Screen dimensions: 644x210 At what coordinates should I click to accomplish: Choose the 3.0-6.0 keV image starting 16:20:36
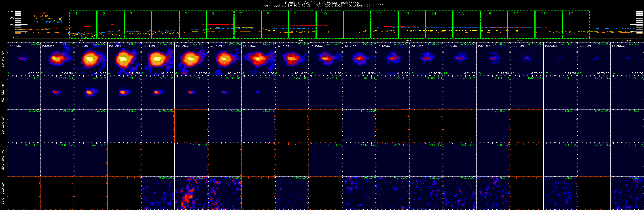[x=460, y=59]
